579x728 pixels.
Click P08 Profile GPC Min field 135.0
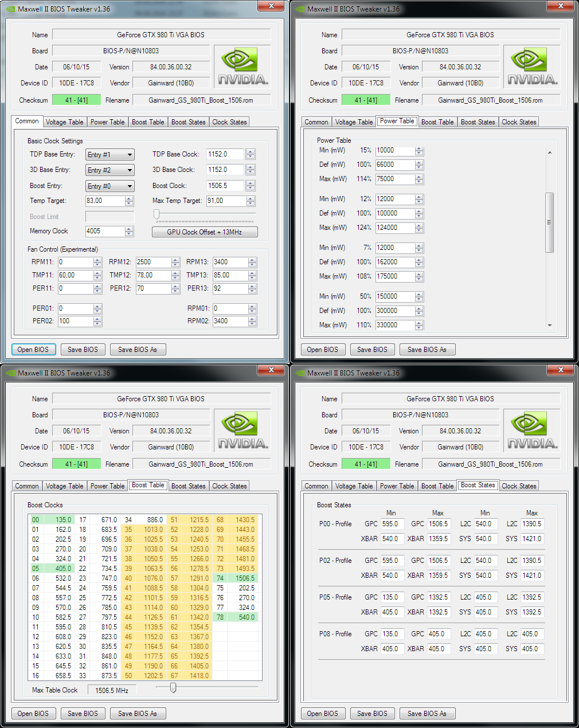(x=392, y=634)
